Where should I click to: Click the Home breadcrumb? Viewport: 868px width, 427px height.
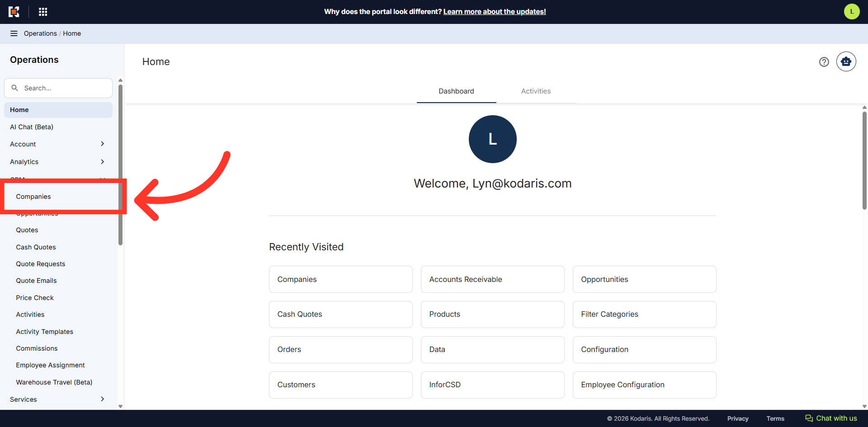point(72,33)
